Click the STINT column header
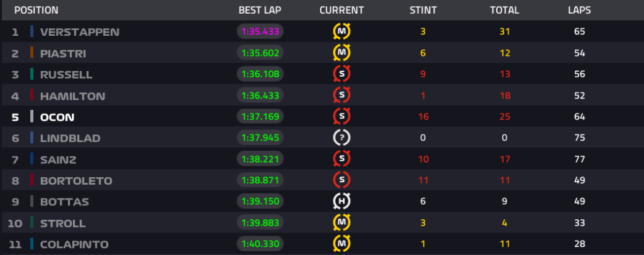644x255 pixels. (423, 10)
